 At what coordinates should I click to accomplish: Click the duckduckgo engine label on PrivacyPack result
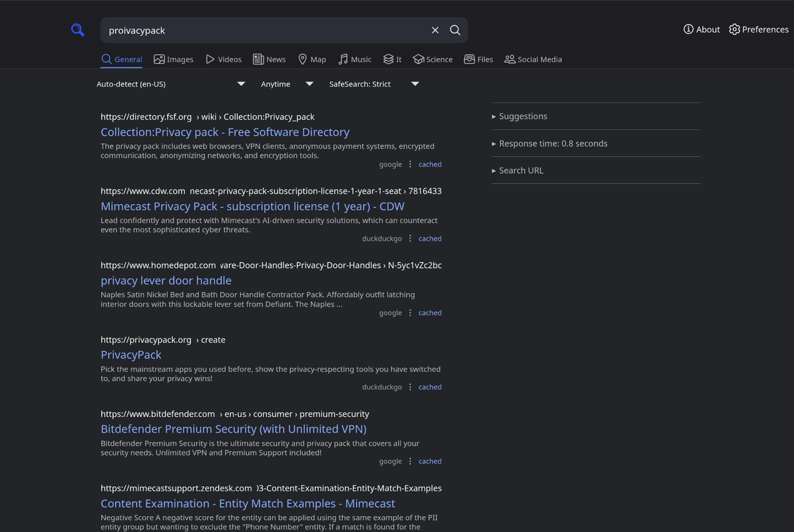tap(382, 387)
